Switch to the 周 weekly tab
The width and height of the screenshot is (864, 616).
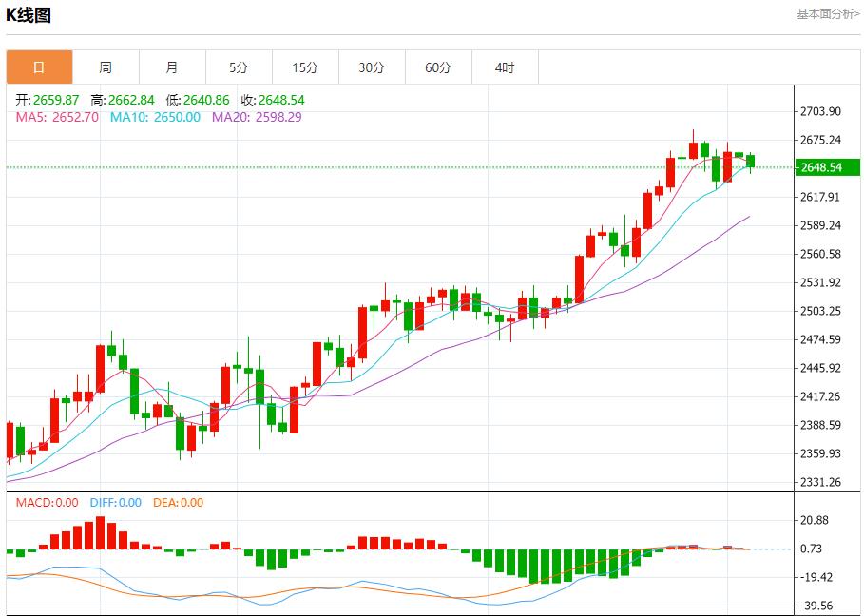pyautogui.click(x=106, y=67)
